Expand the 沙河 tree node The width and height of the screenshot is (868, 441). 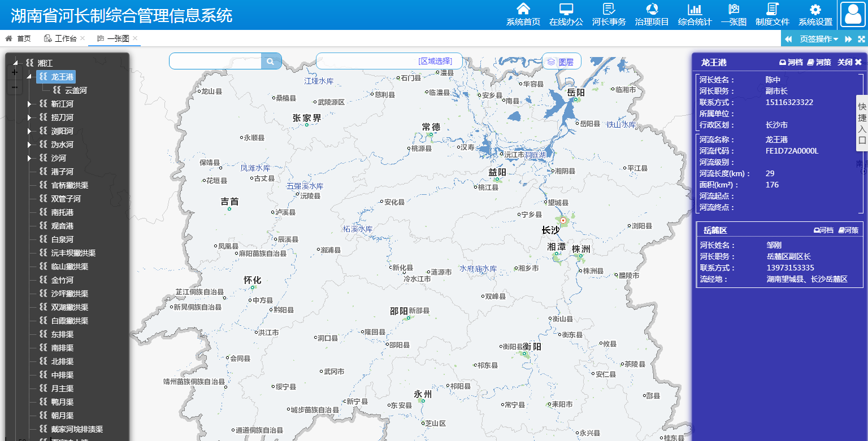click(29, 158)
